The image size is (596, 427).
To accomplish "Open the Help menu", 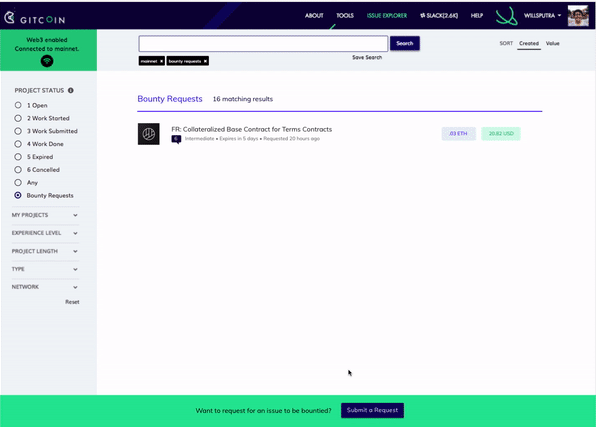I will coord(477,16).
